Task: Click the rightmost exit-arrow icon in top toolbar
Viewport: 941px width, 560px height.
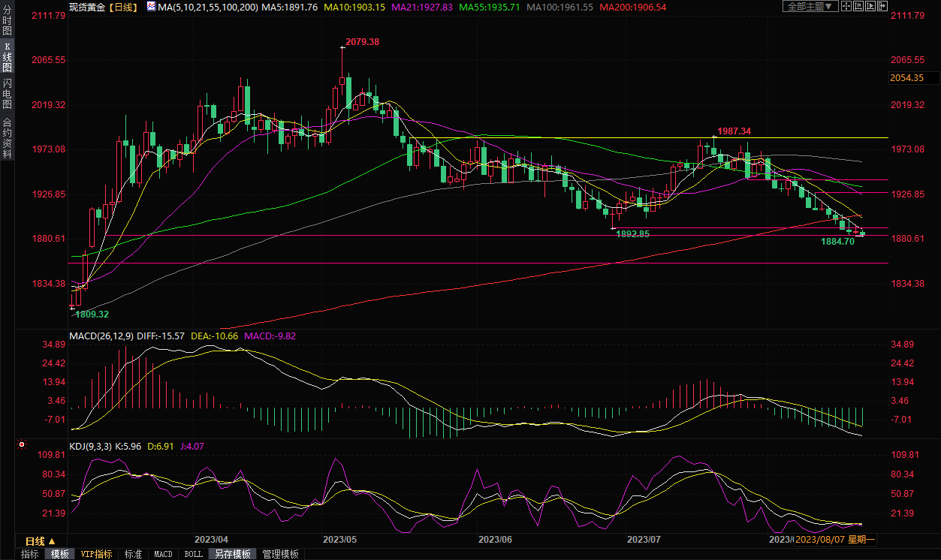Action: click(x=882, y=7)
